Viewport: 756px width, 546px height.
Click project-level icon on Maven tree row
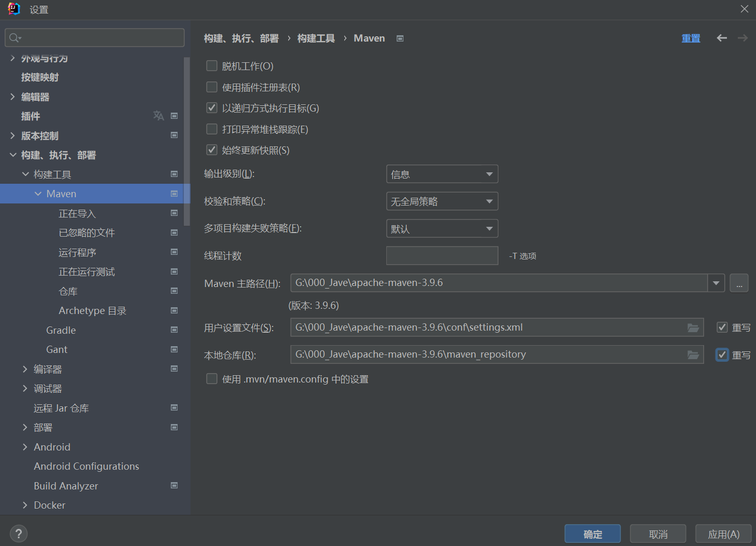click(174, 194)
